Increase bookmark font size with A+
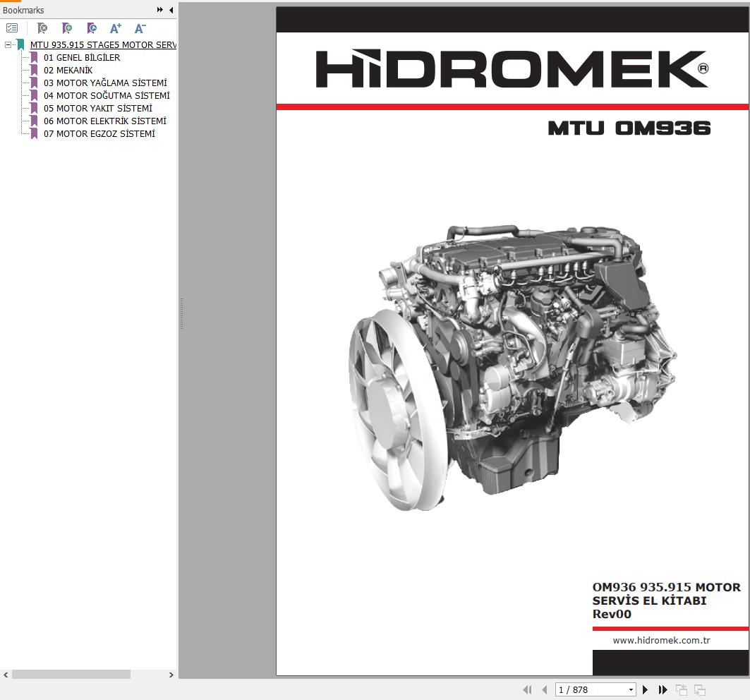Image resolution: width=750 pixels, height=700 pixels. point(116,28)
